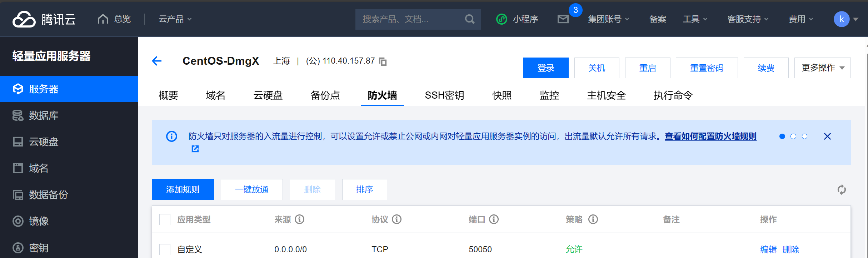Open the 更多操作 dropdown
Screen dimensions: 868x258
[822, 68]
